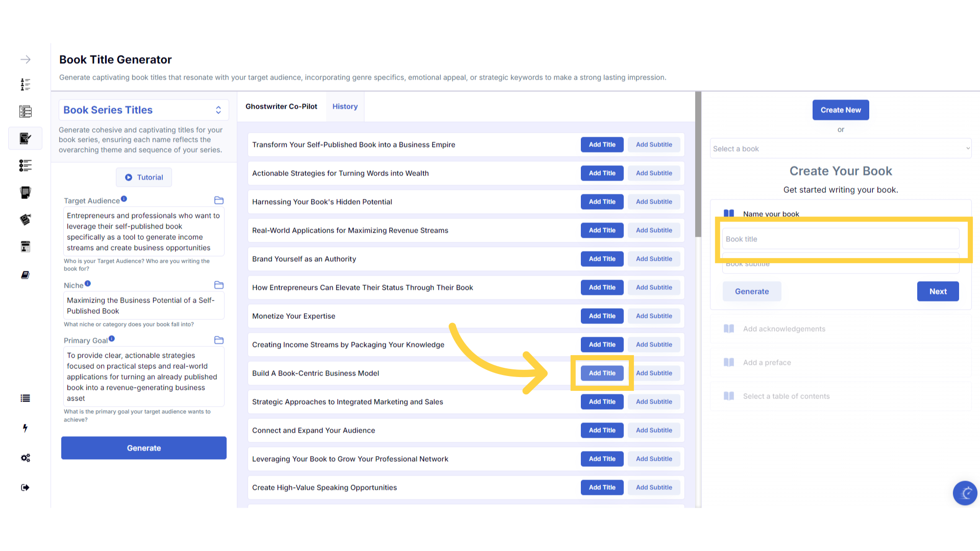
Task: Open the chat widget in bottom corner
Action: tap(965, 493)
